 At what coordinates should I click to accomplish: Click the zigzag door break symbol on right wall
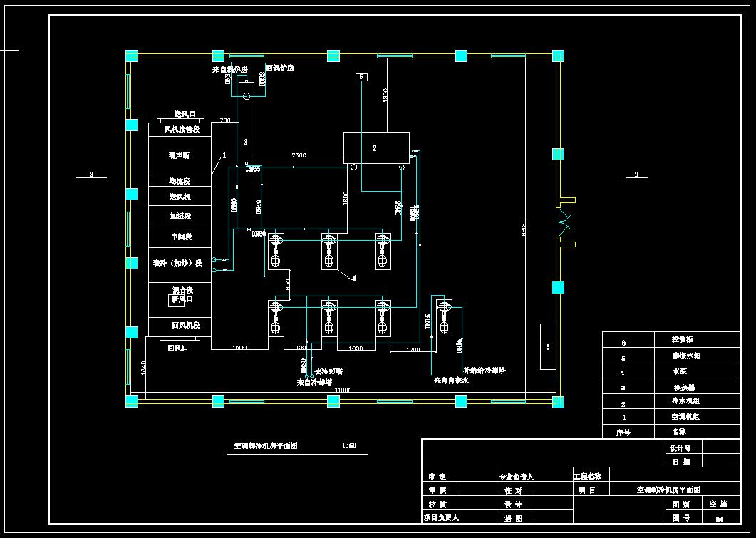pyautogui.click(x=564, y=222)
